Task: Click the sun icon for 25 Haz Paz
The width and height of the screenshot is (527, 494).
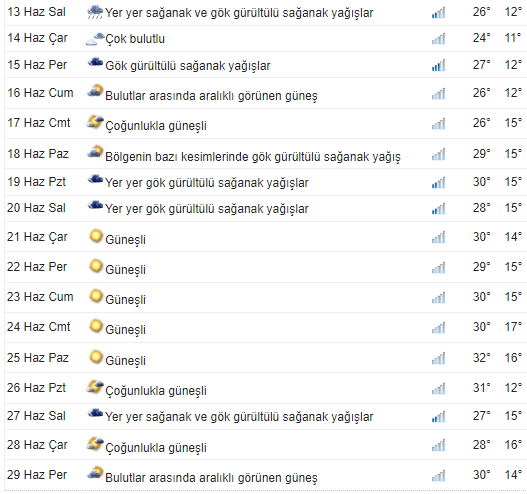Action: click(96, 357)
